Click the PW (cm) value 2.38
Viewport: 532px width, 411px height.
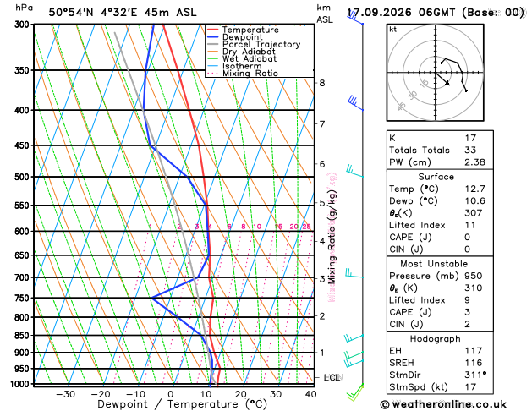click(474, 162)
